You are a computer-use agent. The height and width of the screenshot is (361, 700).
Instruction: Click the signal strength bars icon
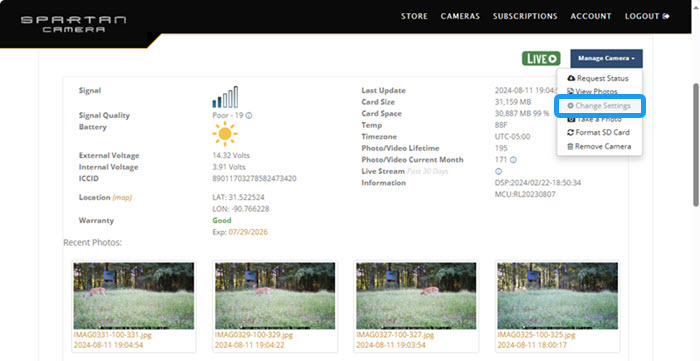coord(225,97)
